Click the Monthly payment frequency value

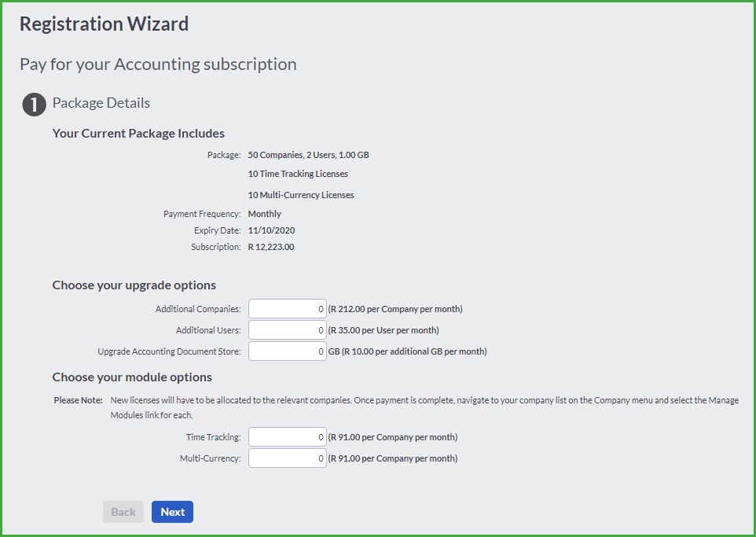click(265, 214)
